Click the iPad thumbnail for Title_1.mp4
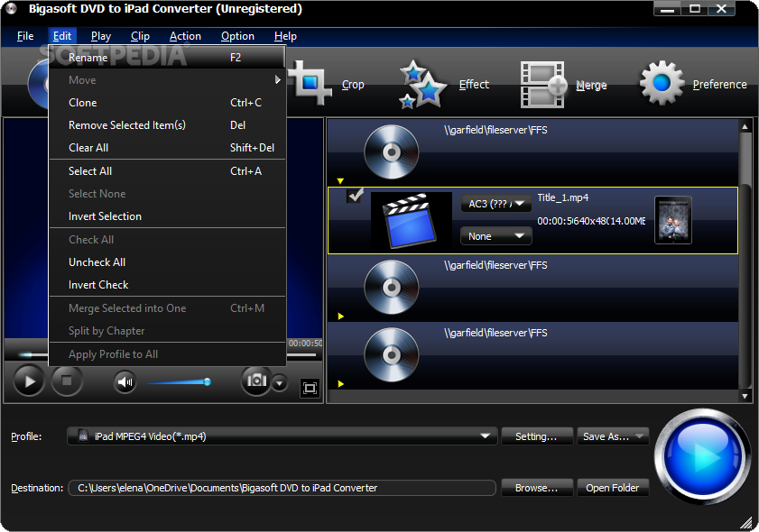 coord(673,220)
